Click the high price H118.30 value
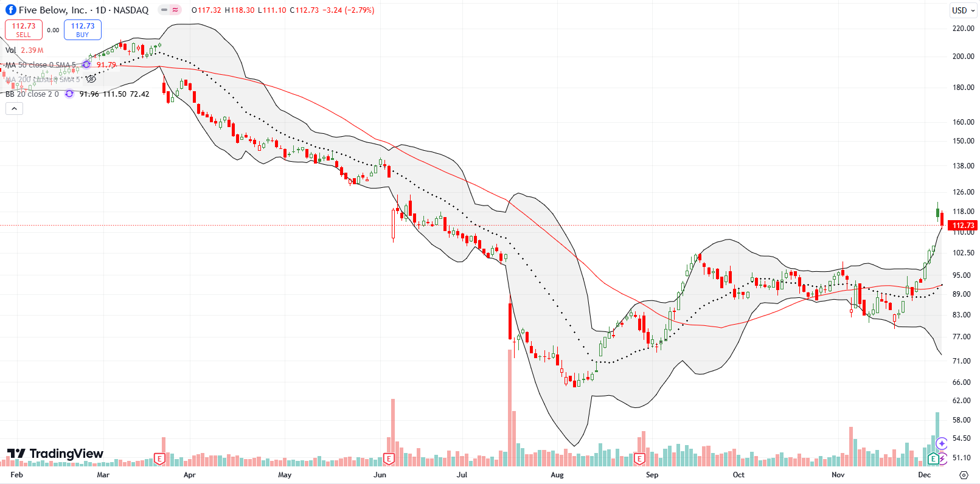Viewport: 980px width, 484px height. pos(239,10)
